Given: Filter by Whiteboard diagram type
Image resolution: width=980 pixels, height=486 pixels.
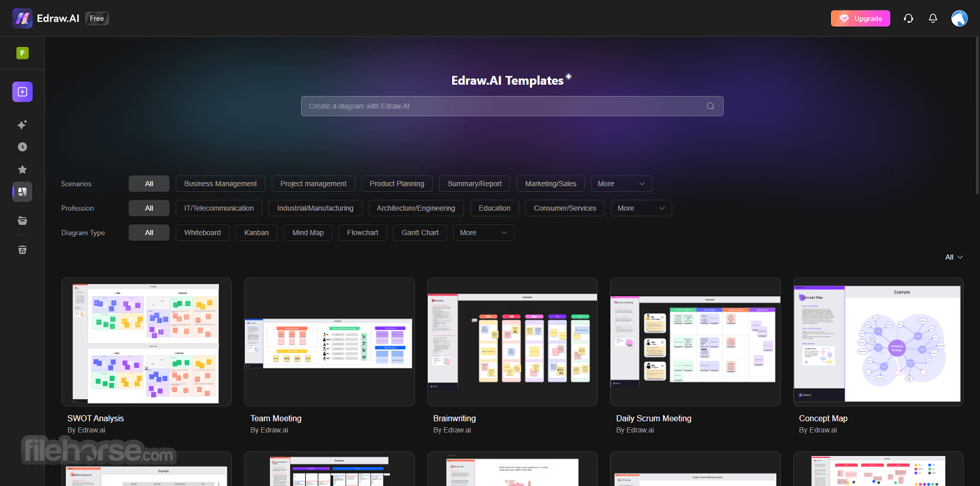Looking at the screenshot, I should [x=202, y=232].
